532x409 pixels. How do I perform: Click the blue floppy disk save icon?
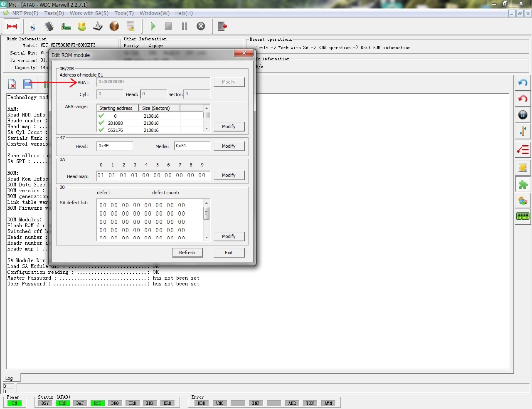[x=28, y=84]
